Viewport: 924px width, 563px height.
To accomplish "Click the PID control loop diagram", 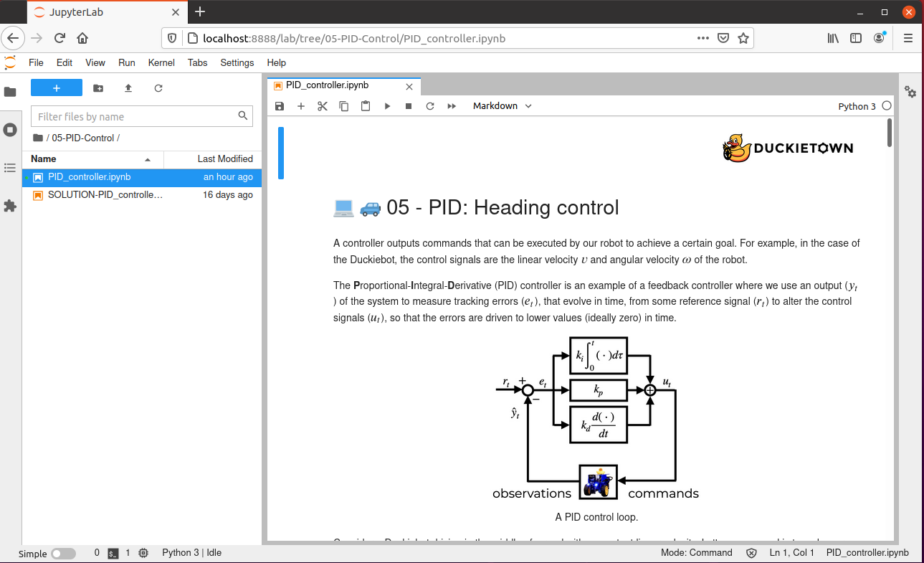I will [x=595, y=418].
